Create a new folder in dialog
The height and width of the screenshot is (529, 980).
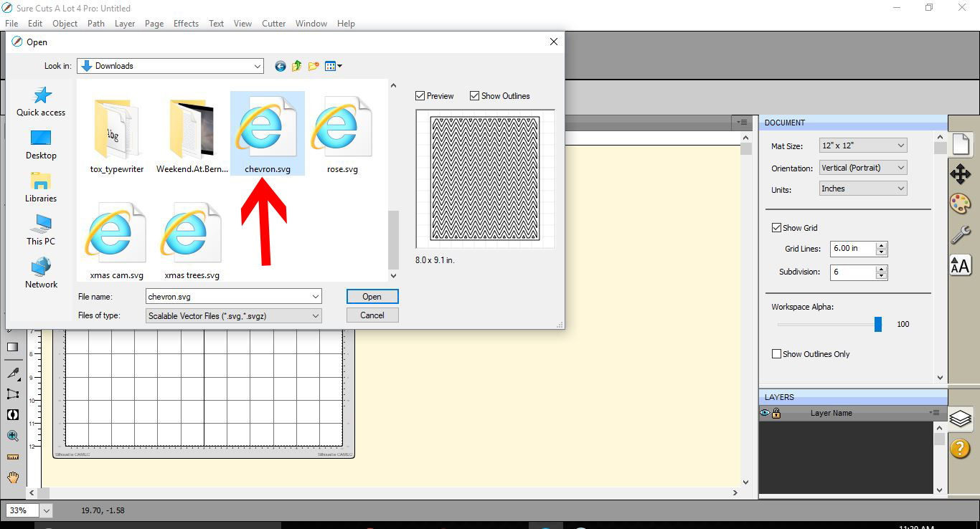314,66
